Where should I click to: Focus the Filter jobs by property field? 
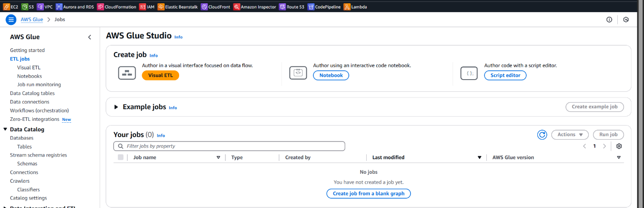(x=229, y=146)
